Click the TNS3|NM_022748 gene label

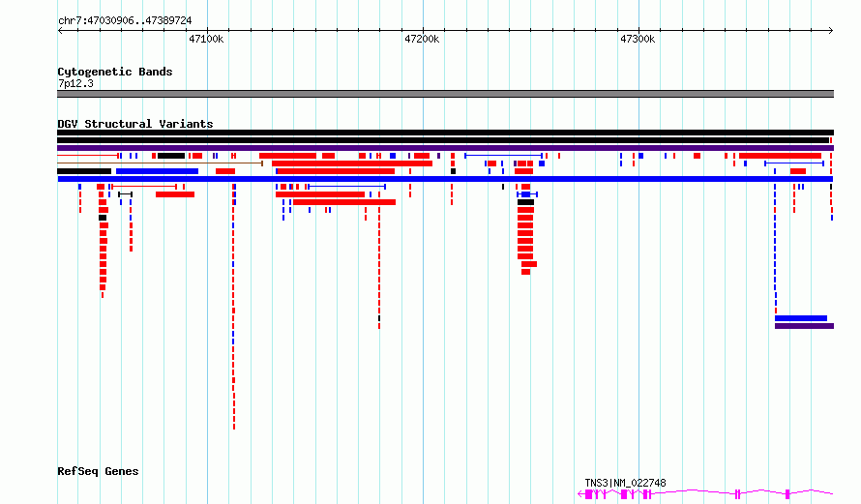coord(625,483)
